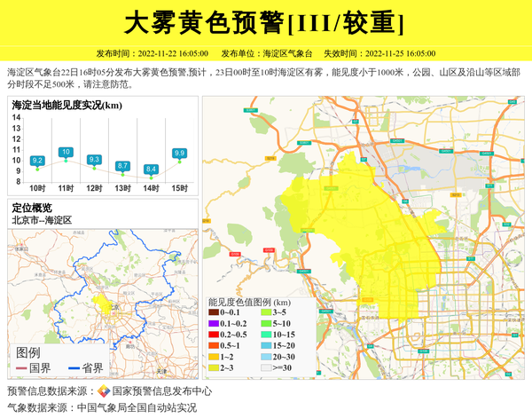Select the 0.1~0.2 purple legend swatch
Image resolution: width=532 pixels, height=418 pixels.
pos(214,324)
